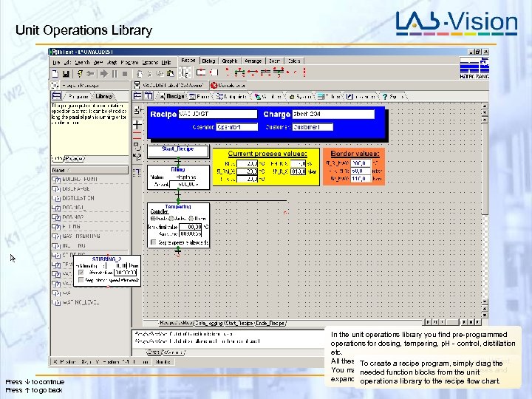Click the Copy icon in the toolbar
Image resolution: width=532 pixels, height=399 pixels.
160,73
